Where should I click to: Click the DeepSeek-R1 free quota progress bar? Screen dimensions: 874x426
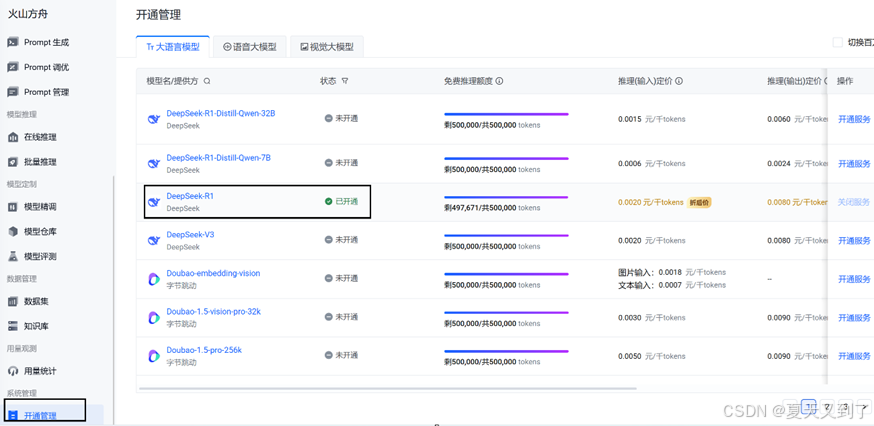click(x=506, y=197)
